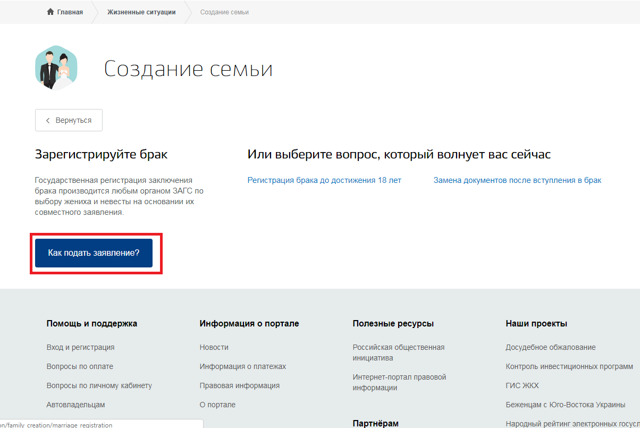
Task: Click the Партнёрам footer heading
Action: coord(376,424)
